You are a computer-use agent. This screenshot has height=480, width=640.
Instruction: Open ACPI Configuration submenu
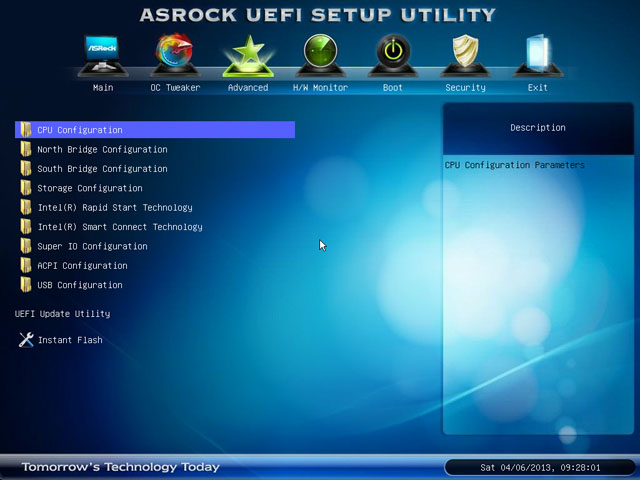tap(82, 266)
